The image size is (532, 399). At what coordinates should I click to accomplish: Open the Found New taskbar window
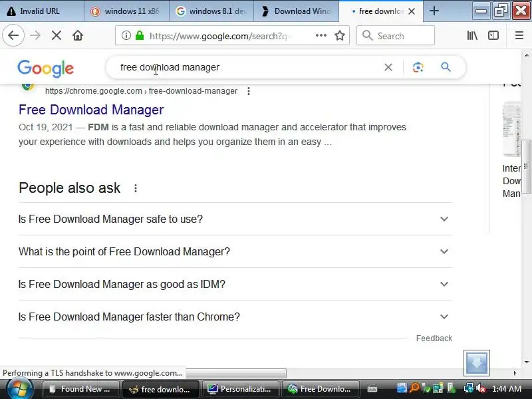tap(80, 389)
